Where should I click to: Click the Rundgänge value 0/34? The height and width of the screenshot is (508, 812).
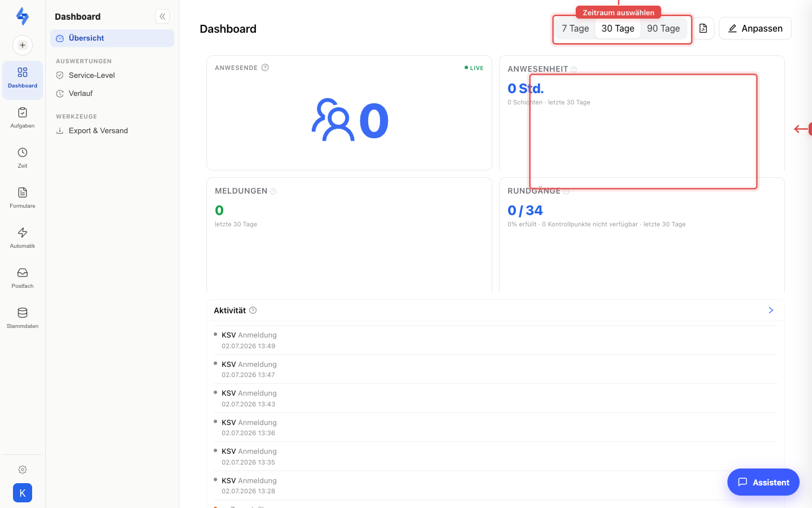point(525,211)
